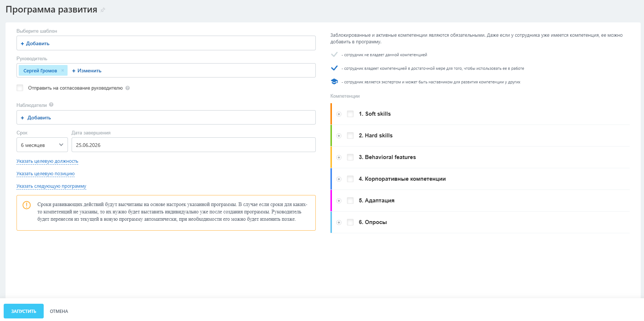
Task: Check the Hard skills competency
Action: (x=350, y=136)
